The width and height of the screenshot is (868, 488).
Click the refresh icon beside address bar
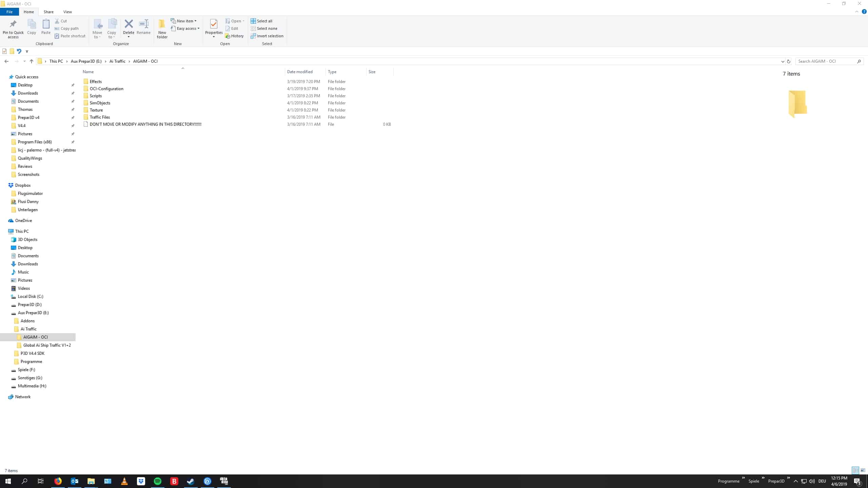[788, 61]
